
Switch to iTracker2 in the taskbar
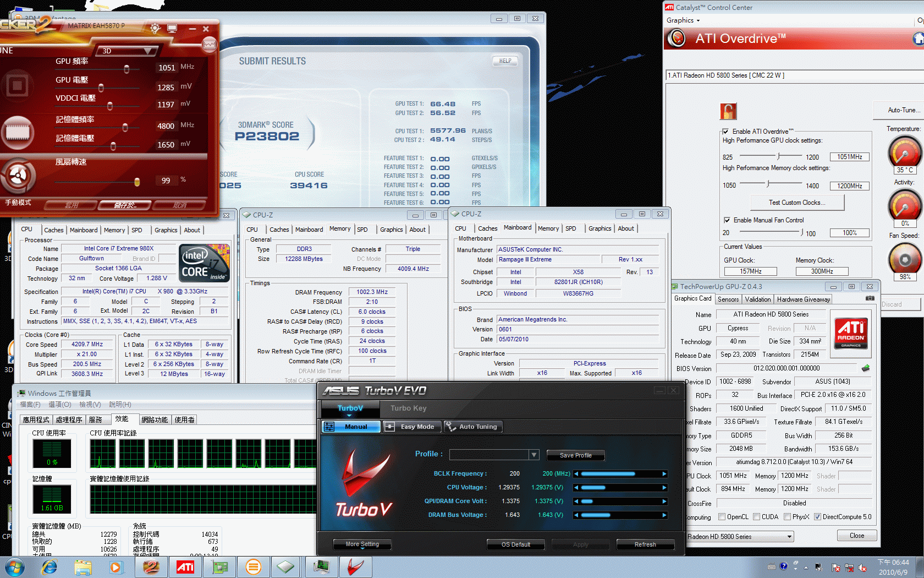(x=151, y=566)
